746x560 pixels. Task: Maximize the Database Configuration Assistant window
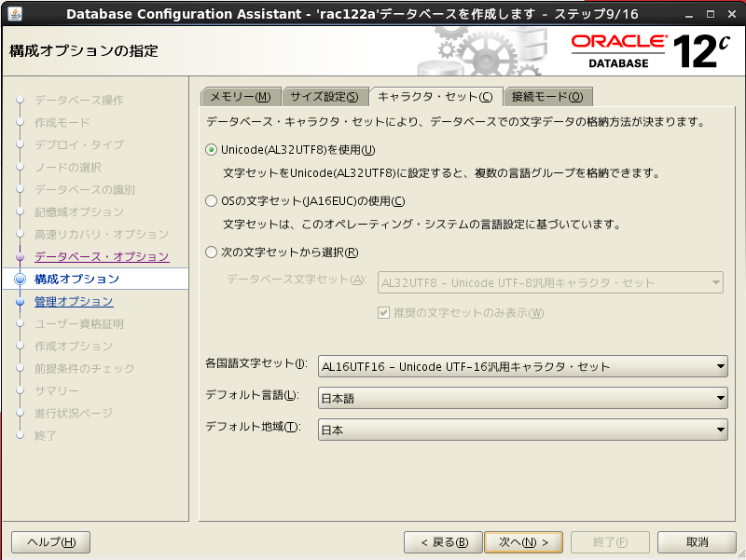711,14
